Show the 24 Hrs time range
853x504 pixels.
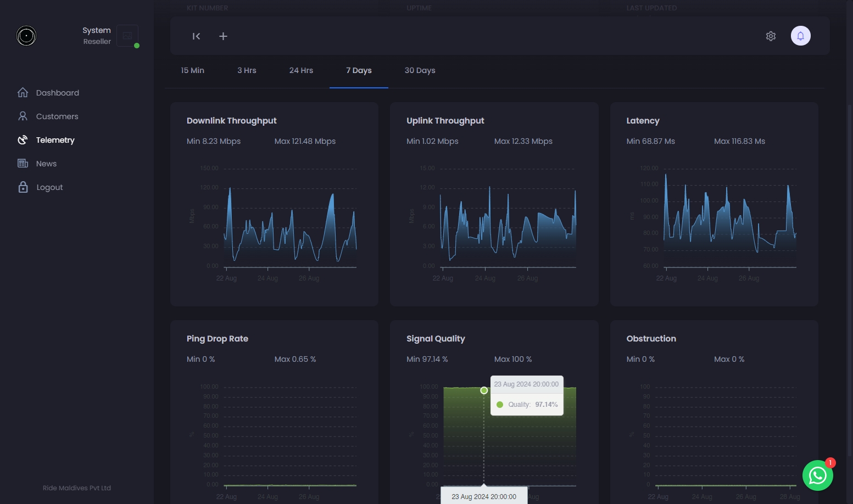[301, 71]
